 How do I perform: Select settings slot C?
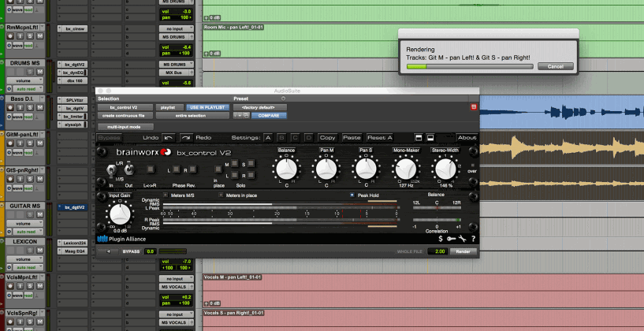tap(296, 138)
